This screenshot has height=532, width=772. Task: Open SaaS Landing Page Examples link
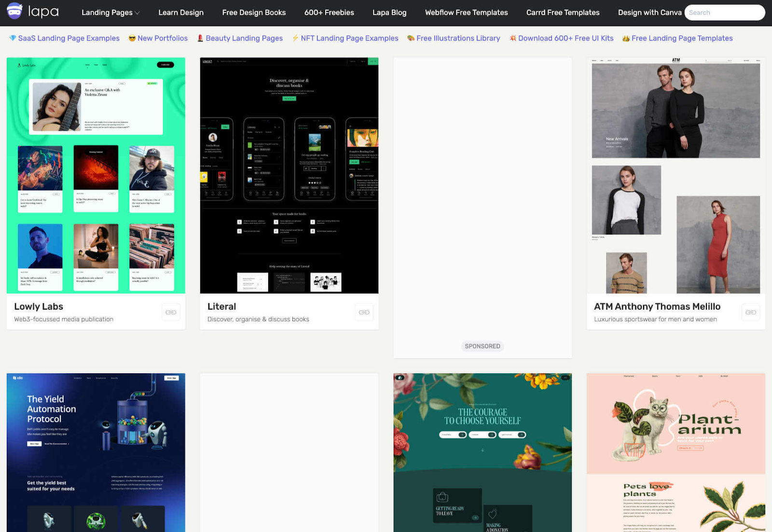coord(69,38)
